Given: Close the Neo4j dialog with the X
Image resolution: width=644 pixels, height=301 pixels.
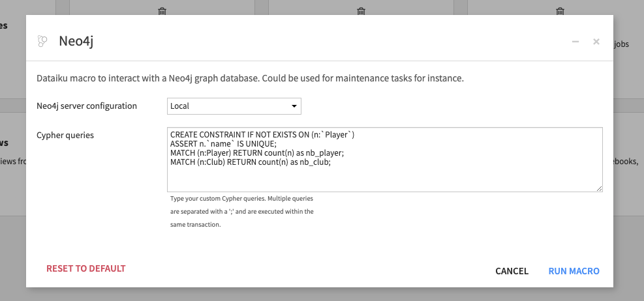Looking at the screenshot, I should click(596, 42).
